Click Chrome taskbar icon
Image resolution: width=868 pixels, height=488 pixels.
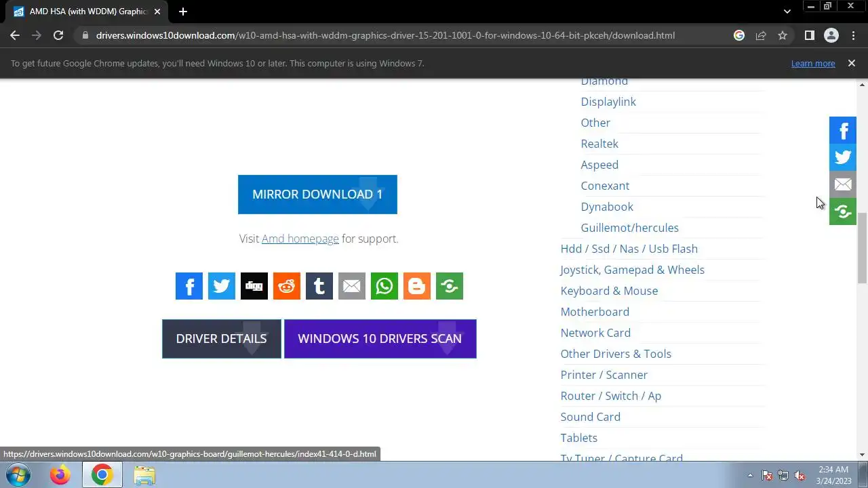[102, 475]
